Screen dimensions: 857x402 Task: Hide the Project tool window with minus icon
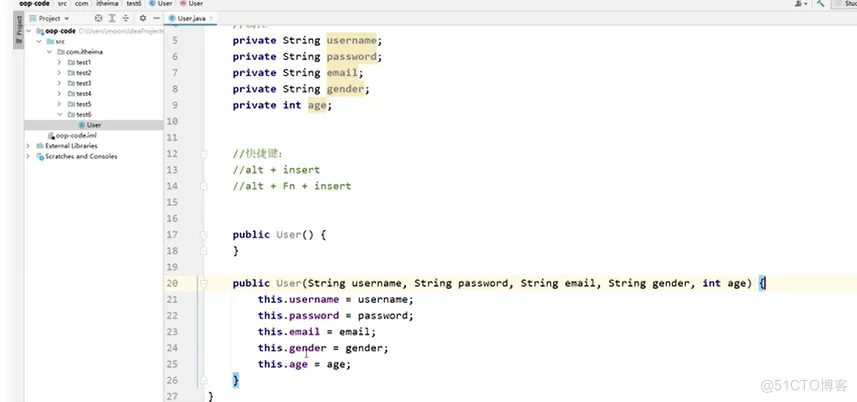click(156, 18)
